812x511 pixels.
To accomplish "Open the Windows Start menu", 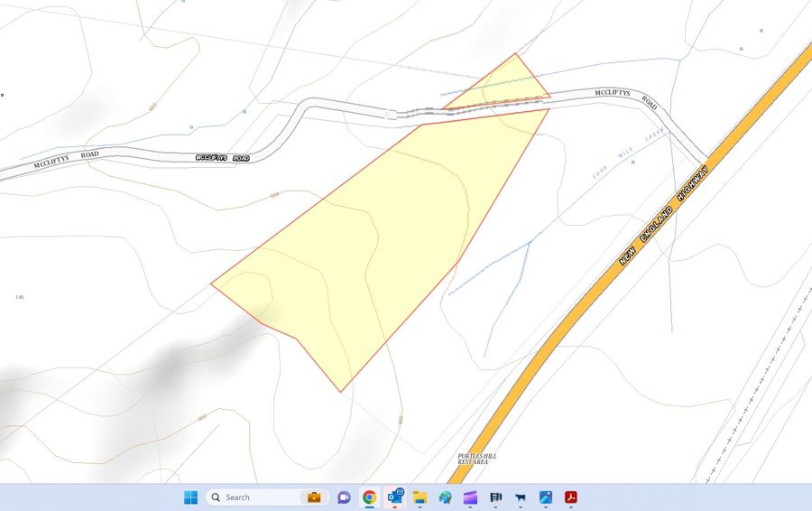I will click(191, 497).
